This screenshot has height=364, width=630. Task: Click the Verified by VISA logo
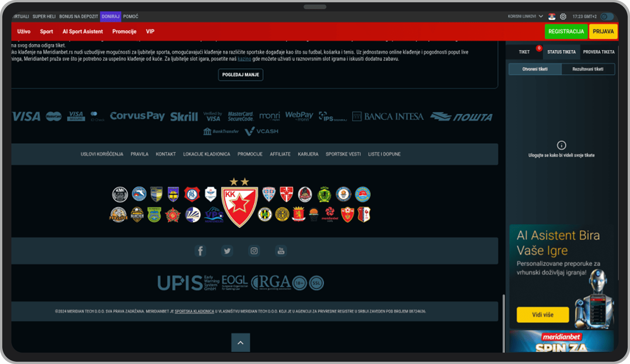click(213, 116)
